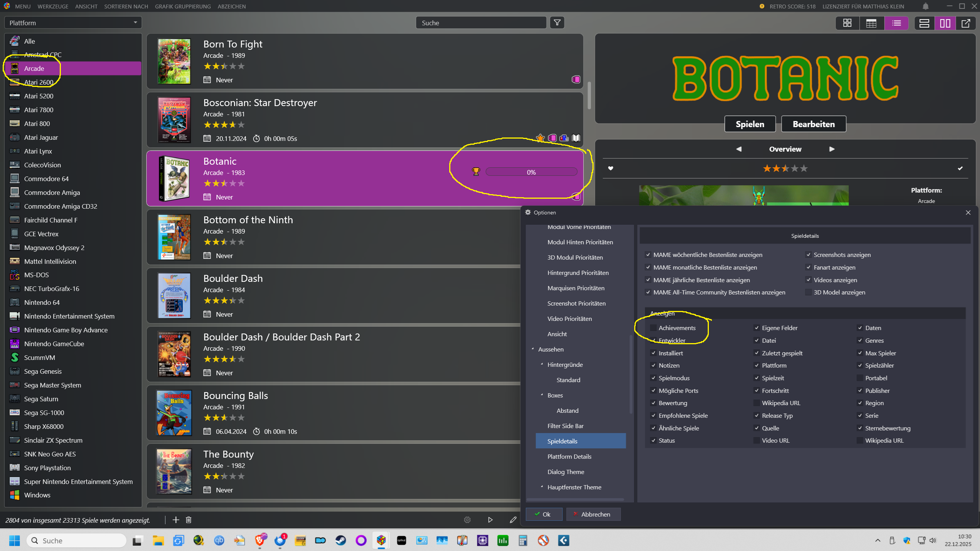980x551 pixels.
Task: Click the pencil edit icon in bottom bar
Action: click(x=513, y=520)
